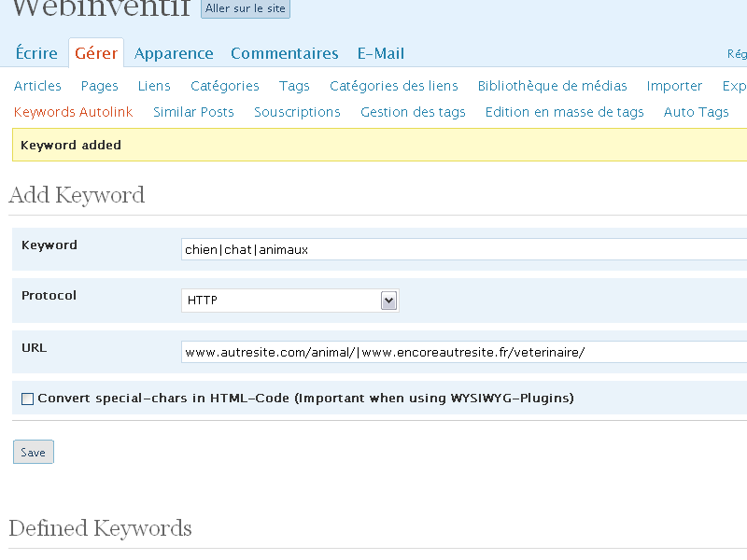This screenshot has height=560, width=747.
Task: Enable Convert special-chars in HTML-Code checkbox
Action: pos(27,399)
